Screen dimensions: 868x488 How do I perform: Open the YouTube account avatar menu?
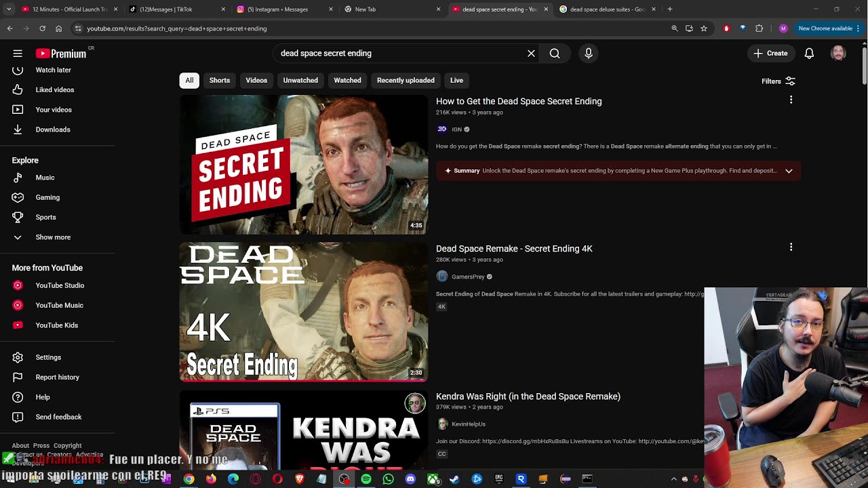(x=838, y=54)
